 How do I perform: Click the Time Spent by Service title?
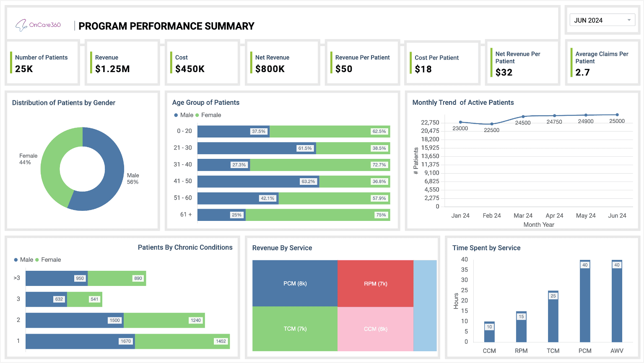click(486, 248)
